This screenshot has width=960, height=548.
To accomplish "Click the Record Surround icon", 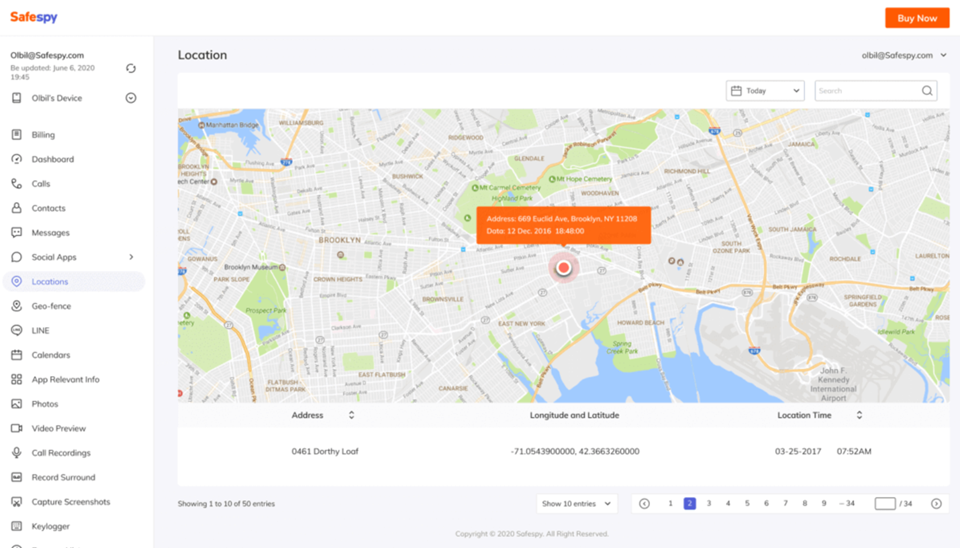I will tap(17, 478).
